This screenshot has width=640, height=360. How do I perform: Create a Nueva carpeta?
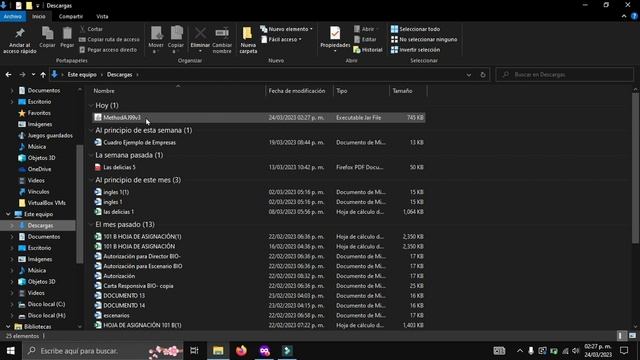tap(248, 40)
